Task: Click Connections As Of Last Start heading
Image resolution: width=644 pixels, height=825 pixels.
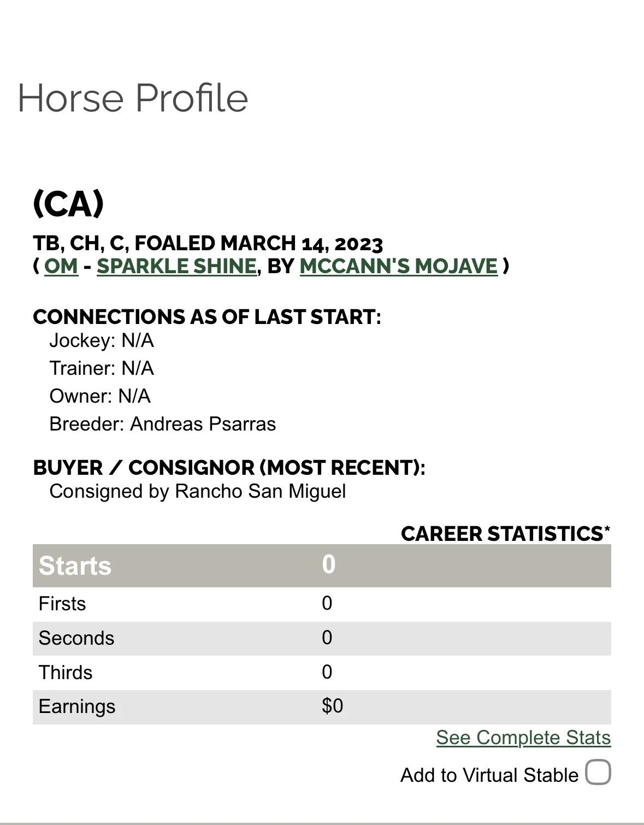Action: coord(207,317)
